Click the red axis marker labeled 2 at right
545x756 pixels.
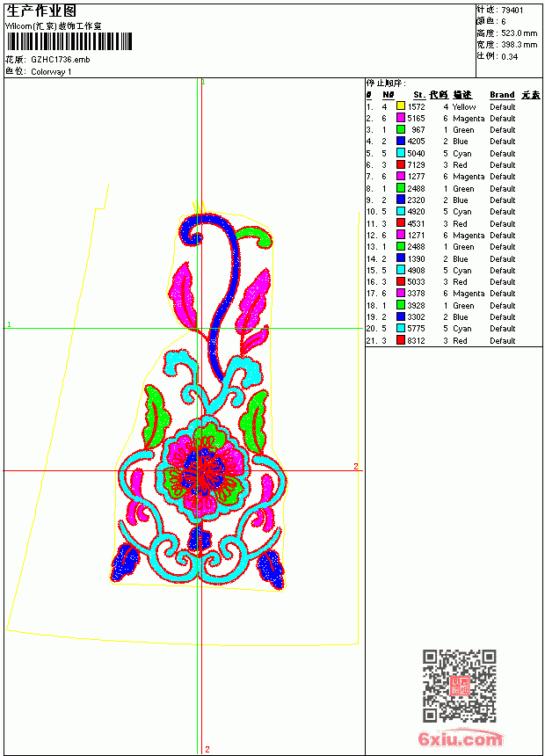click(x=356, y=466)
